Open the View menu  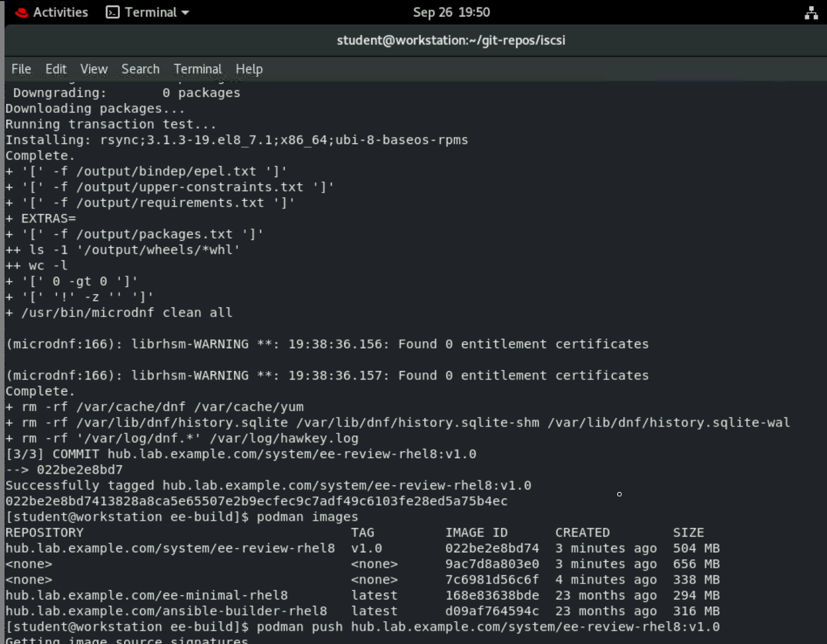(94, 69)
